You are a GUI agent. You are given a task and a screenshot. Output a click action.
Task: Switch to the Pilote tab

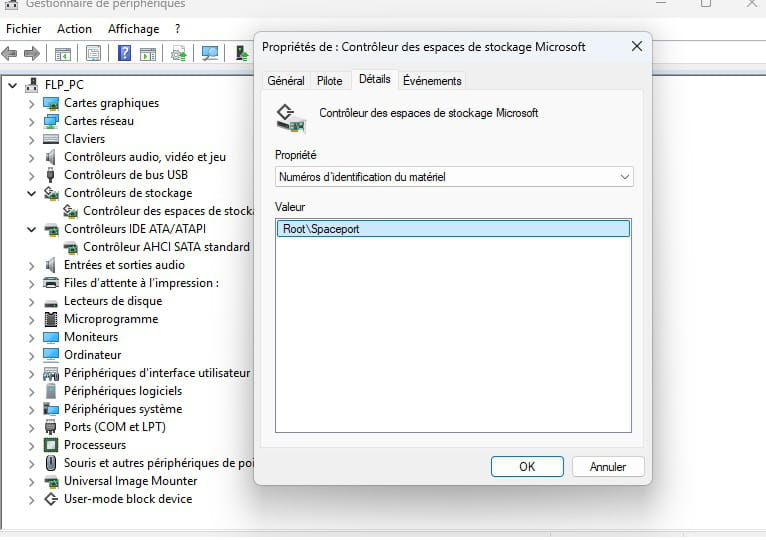pos(329,81)
